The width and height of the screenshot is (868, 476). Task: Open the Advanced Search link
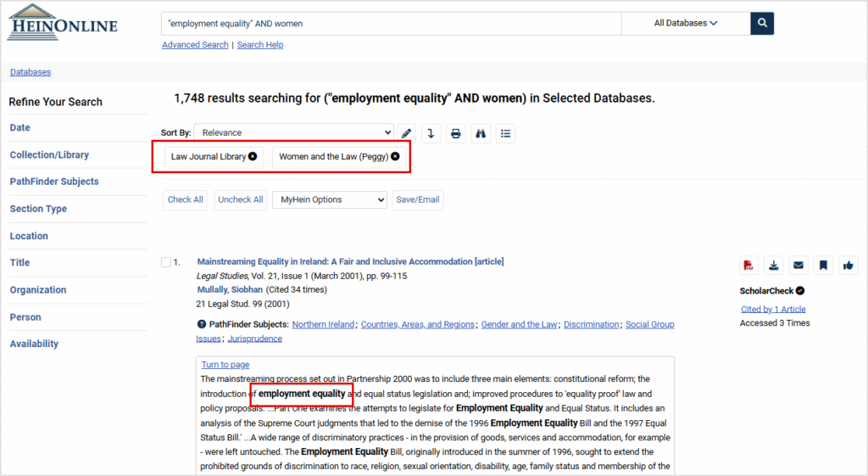pyautogui.click(x=195, y=45)
